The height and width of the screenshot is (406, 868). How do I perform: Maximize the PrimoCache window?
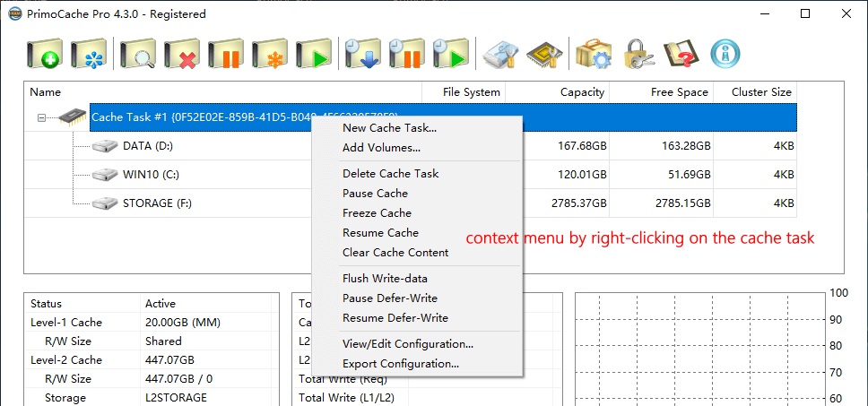[805, 13]
